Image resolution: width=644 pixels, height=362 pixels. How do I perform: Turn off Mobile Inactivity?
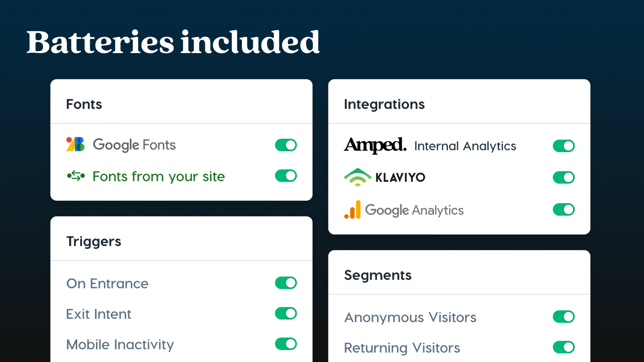click(285, 344)
